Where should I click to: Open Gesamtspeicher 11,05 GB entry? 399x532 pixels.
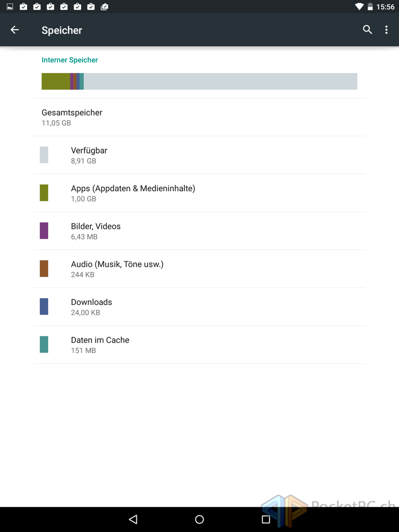199,117
